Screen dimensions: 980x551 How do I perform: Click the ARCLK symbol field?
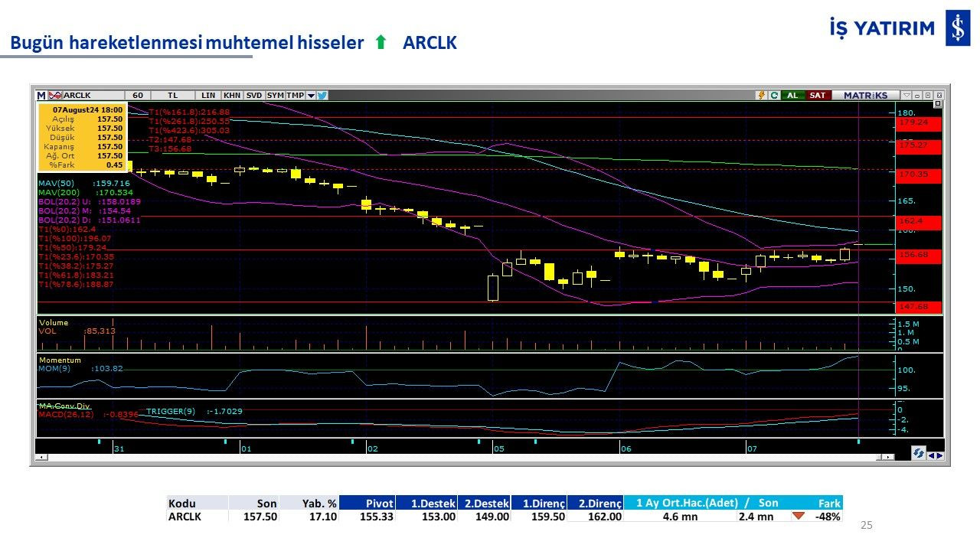pos(94,96)
